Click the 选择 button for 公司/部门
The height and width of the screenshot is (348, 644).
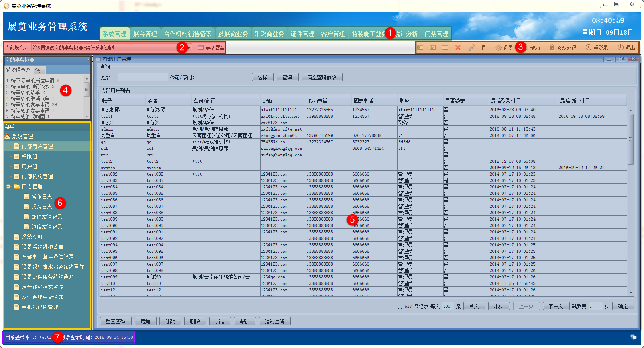pyautogui.click(x=263, y=77)
